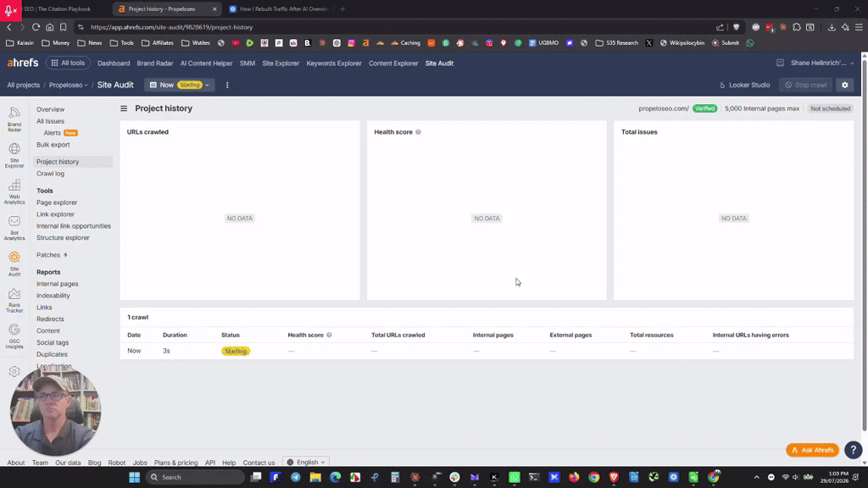Click the browser address bar URL

(x=171, y=27)
